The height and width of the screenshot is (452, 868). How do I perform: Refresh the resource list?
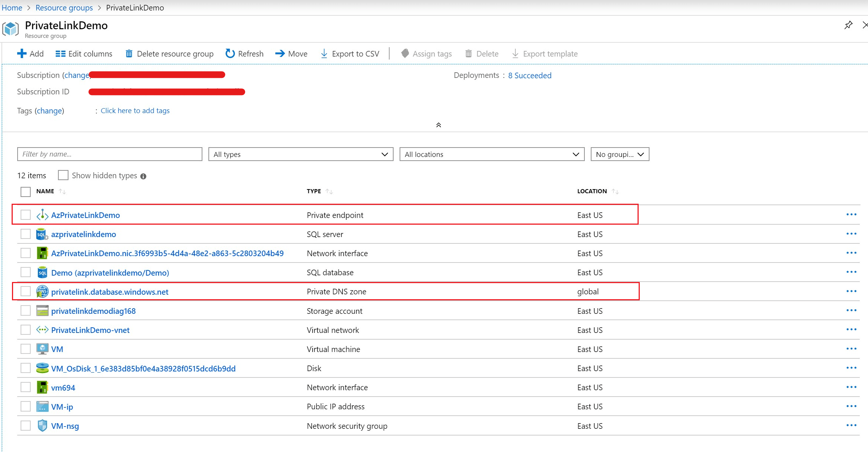tap(245, 54)
